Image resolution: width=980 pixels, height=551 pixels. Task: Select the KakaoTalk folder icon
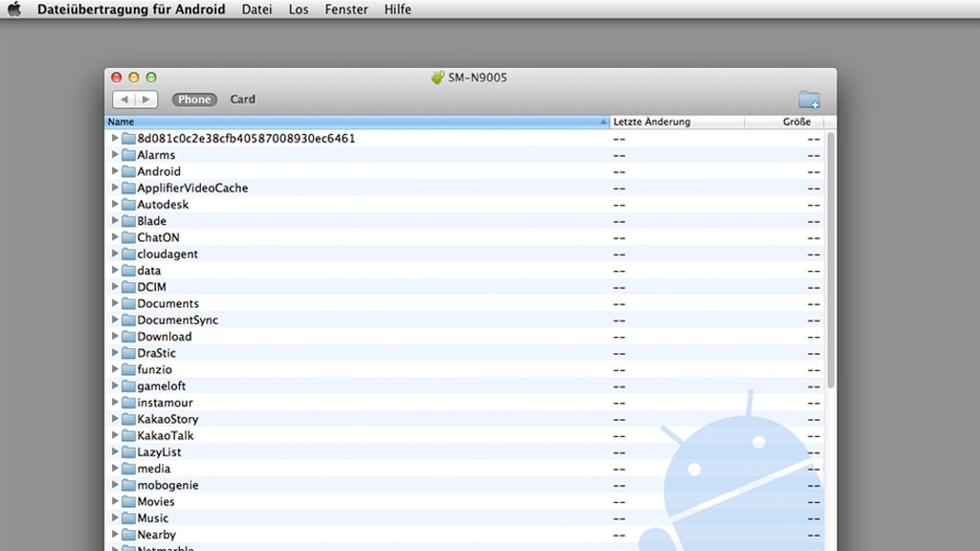[x=128, y=435]
